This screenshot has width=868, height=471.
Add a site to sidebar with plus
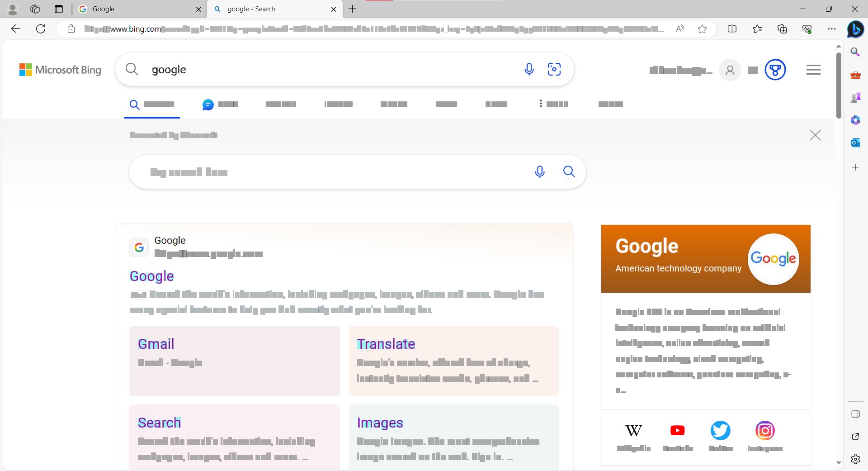point(855,167)
